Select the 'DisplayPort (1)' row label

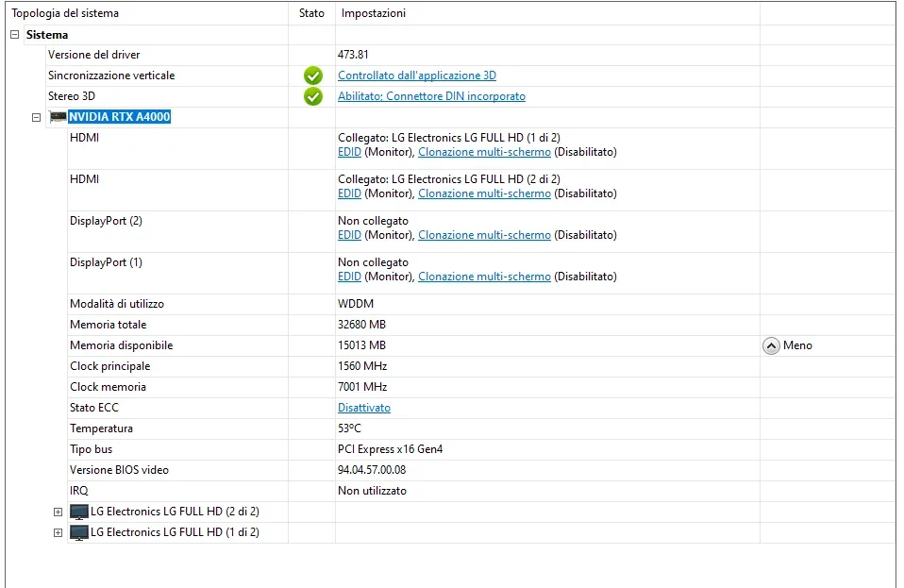tap(106, 262)
